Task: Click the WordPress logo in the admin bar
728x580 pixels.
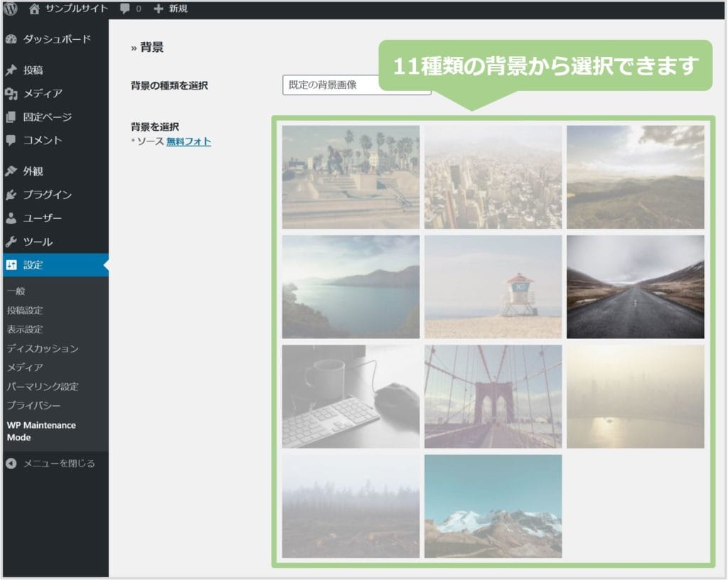Action: point(9,9)
